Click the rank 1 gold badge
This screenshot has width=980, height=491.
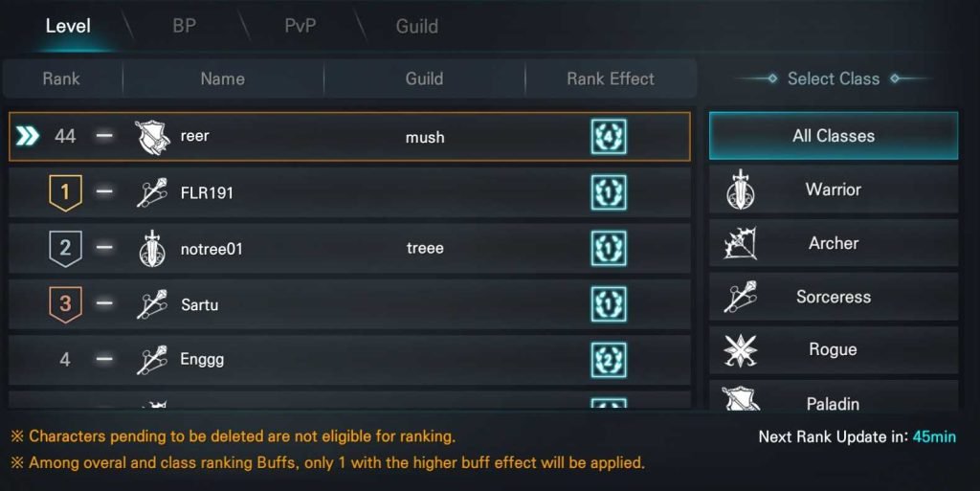point(65,192)
